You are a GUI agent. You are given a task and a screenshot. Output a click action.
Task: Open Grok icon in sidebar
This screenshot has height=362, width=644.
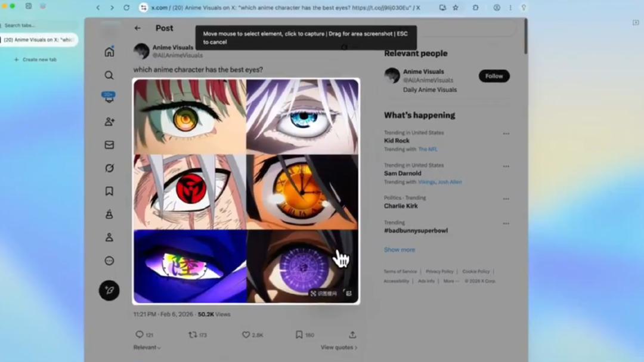click(x=109, y=168)
